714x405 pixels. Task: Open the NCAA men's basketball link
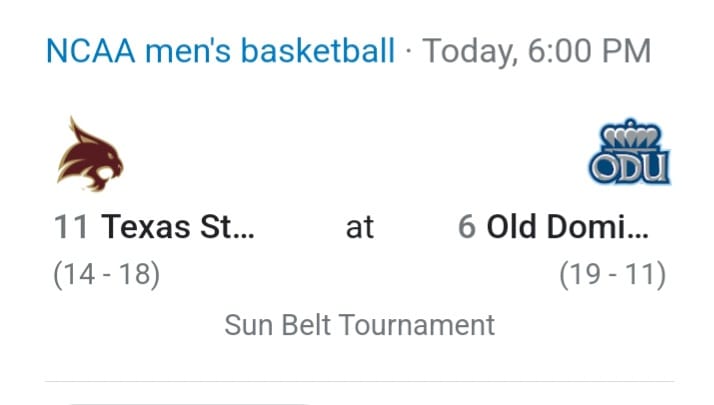(220, 51)
